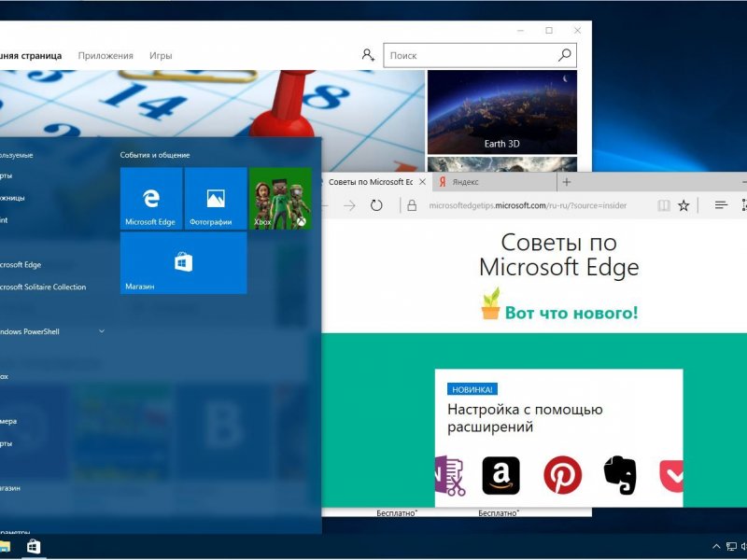Click the Amazon extension icon
747x560 pixels.
(x=500, y=476)
